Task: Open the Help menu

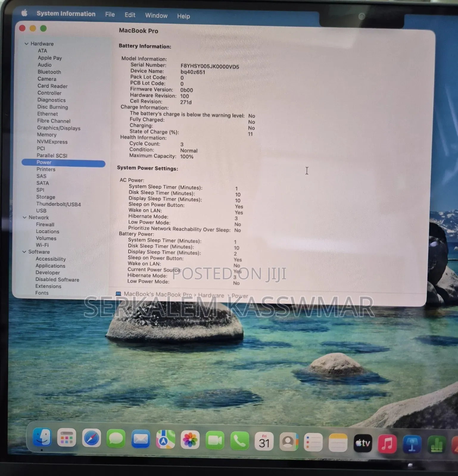Action: tap(183, 16)
